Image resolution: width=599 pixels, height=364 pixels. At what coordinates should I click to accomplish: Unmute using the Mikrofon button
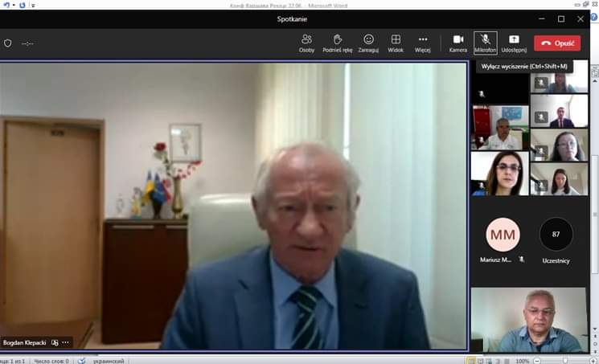(x=486, y=43)
